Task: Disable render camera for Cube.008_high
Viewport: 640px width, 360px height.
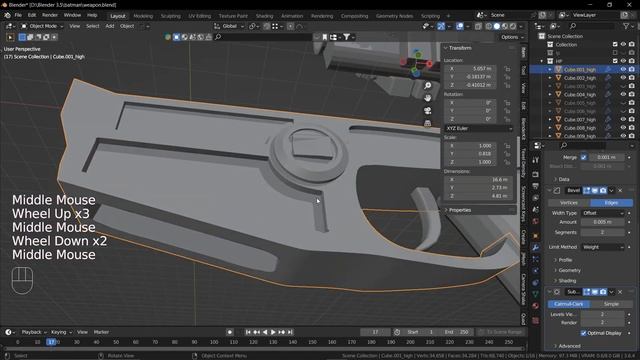Action: coord(632,128)
